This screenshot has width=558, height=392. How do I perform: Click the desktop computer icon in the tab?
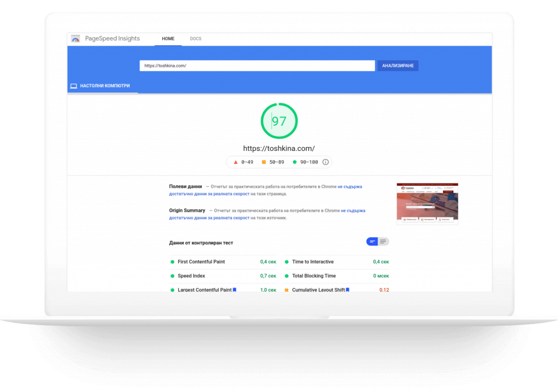tap(74, 86)
